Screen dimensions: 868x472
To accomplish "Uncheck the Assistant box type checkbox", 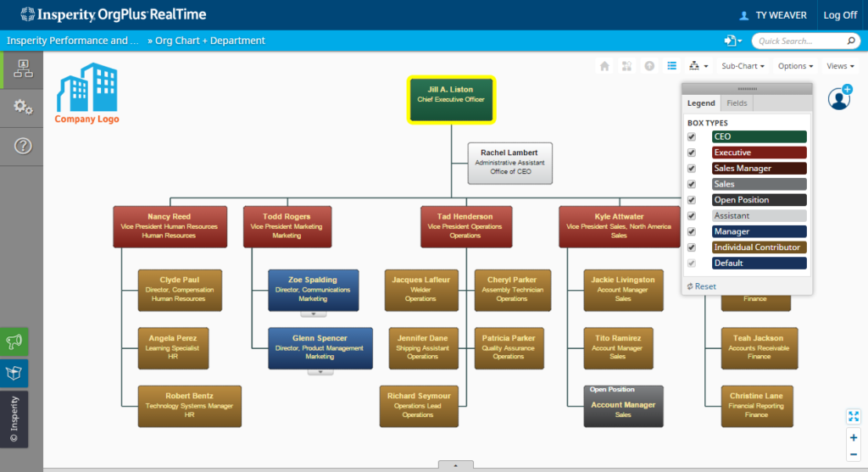I will pyautogui.click(x=692, y=216).
